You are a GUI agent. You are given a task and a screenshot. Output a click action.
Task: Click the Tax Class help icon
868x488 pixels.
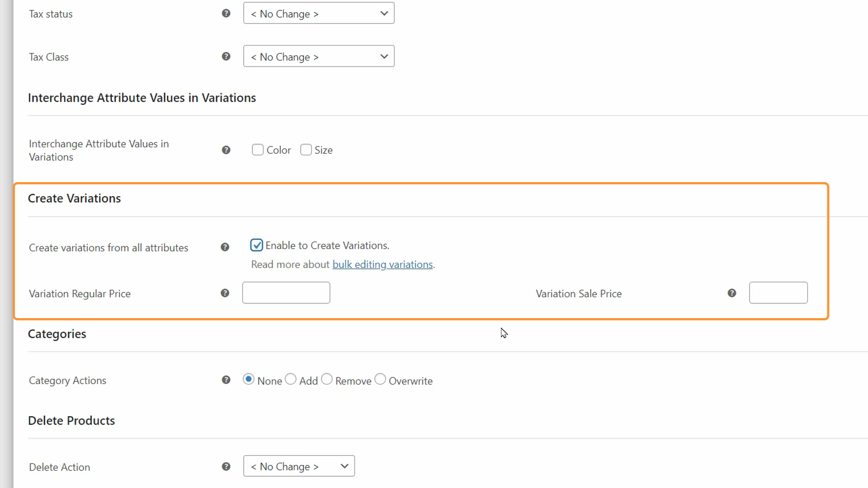point(226,56)
